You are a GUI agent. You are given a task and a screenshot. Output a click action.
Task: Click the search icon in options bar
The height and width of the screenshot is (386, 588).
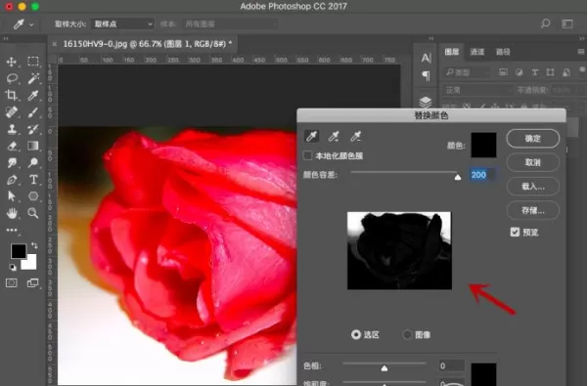(546, 23)
